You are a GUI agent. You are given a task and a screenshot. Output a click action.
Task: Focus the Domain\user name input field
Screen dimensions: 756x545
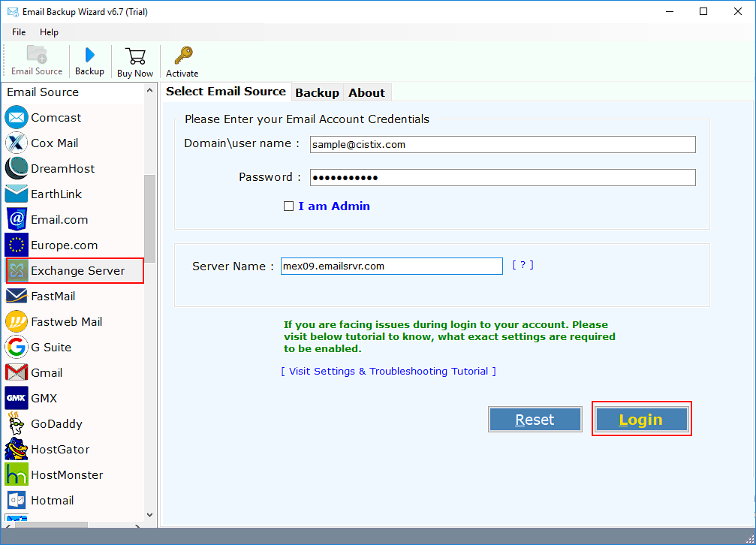tap(502, 145)
